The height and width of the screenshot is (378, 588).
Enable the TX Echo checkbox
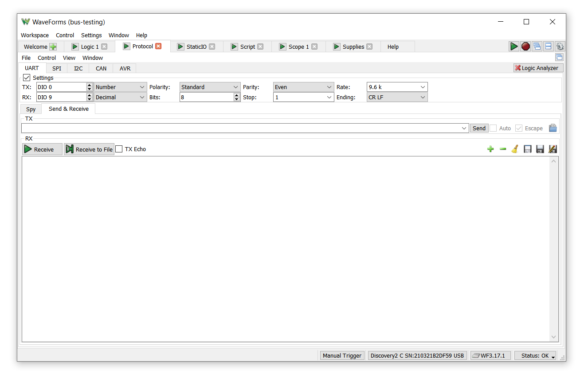[119, 149]
